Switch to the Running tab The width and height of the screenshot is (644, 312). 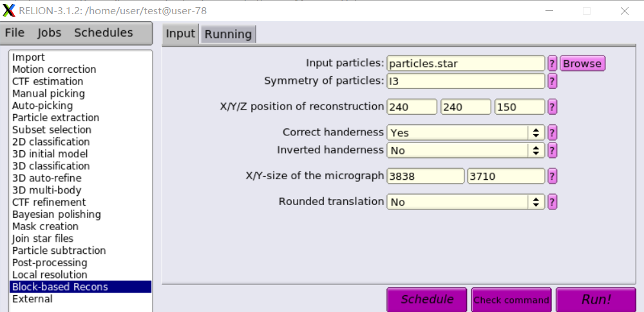(x=228, y=34)
